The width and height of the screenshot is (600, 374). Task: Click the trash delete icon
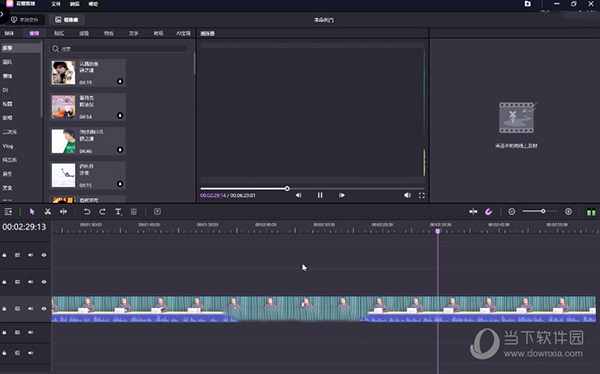point(134,212)
